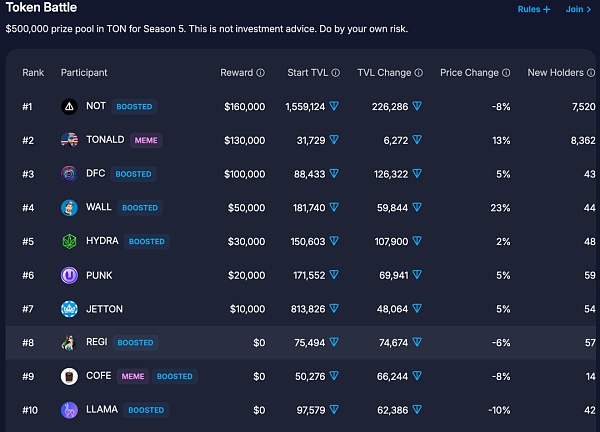The height and width of the screenshot is (432, 600).
Task: Click the LLAMA token avatar icon
Action: pyautogui.click(x=69, y=410)
